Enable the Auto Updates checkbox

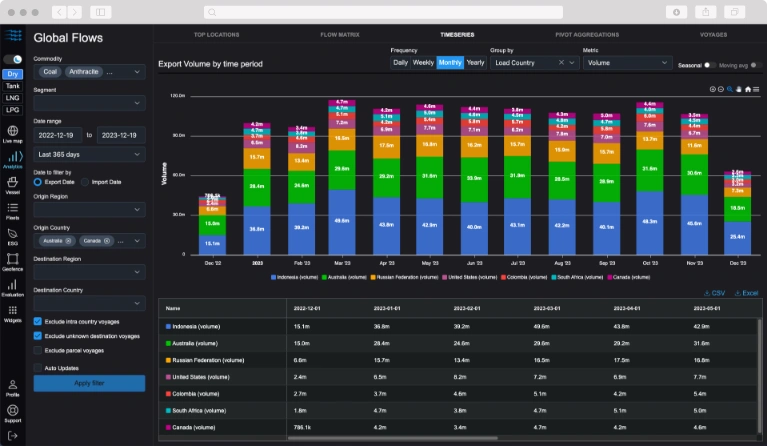37,368
